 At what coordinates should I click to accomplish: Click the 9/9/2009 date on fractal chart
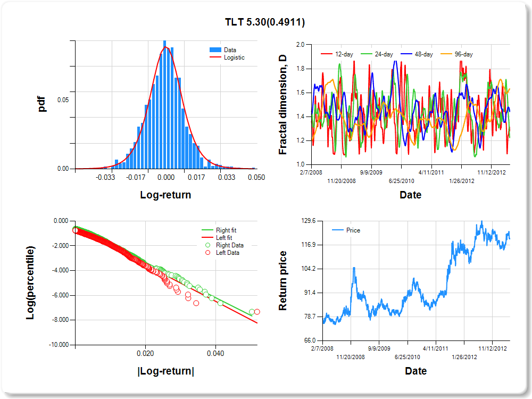point(371,172)
